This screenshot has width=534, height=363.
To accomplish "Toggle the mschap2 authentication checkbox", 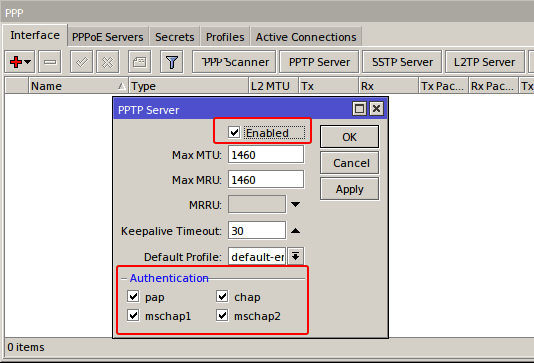I will (x=222, y=316).
